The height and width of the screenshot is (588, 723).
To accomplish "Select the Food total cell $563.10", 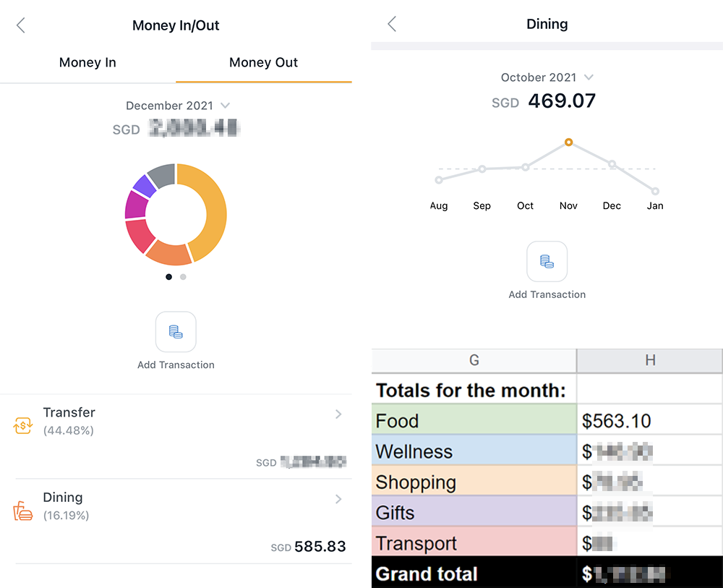I will (649, 420).
